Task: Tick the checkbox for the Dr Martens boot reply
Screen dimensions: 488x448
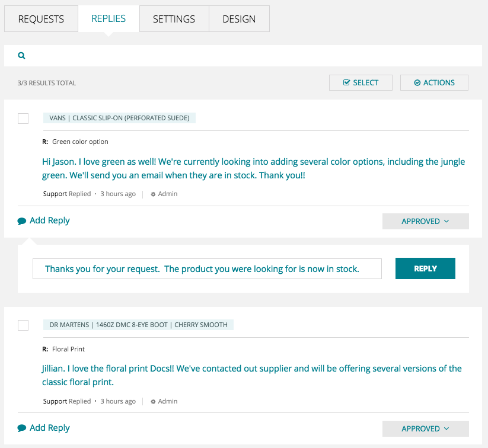Action: [23, 325]
